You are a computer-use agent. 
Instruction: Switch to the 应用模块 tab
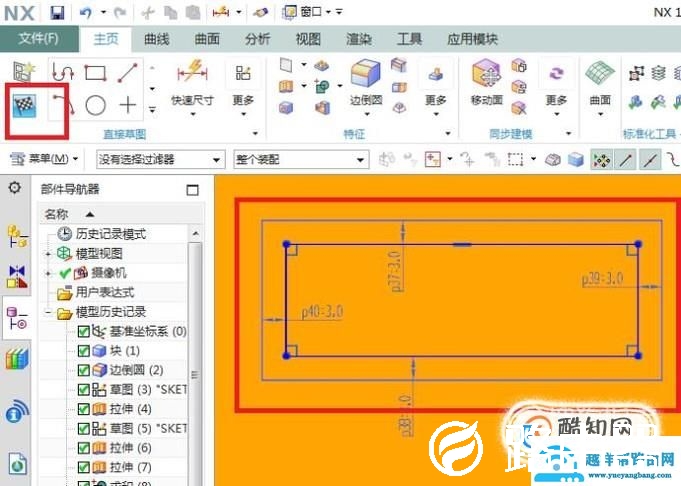[x=472, y=40]
